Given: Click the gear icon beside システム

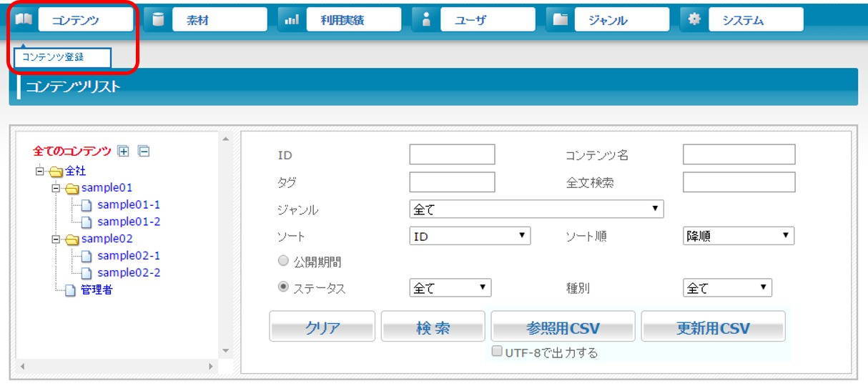Looking at the screenshot, I should pyautogui.click(x=694, y=20).
